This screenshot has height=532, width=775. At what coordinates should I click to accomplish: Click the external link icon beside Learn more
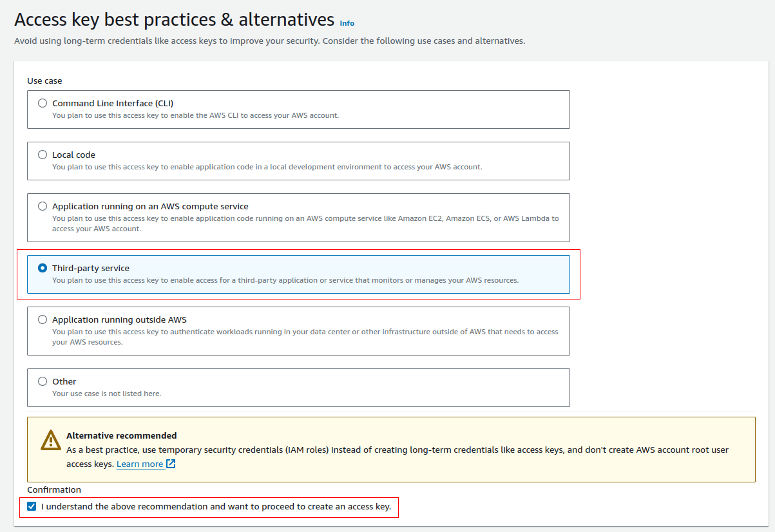click(171, 464)
